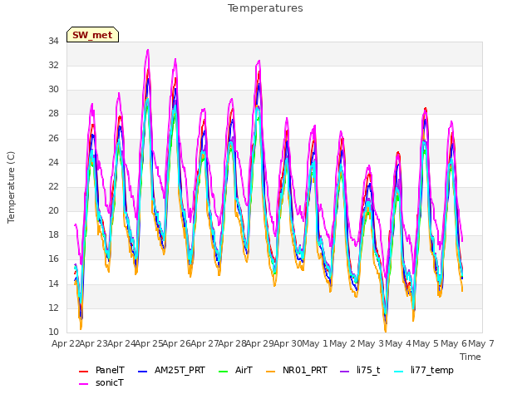Click the blue AM25T_PRT color swatch
Screen dimensions: 532x399
(x=143, y=372)
